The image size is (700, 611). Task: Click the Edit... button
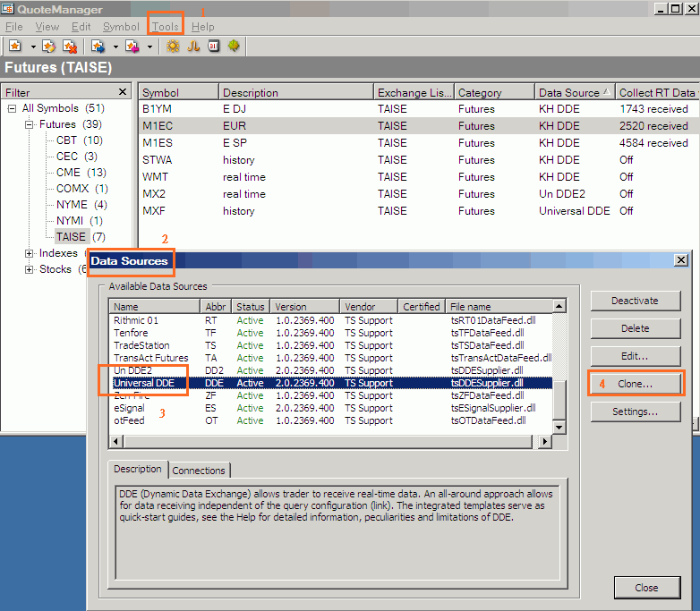[636, 356]
